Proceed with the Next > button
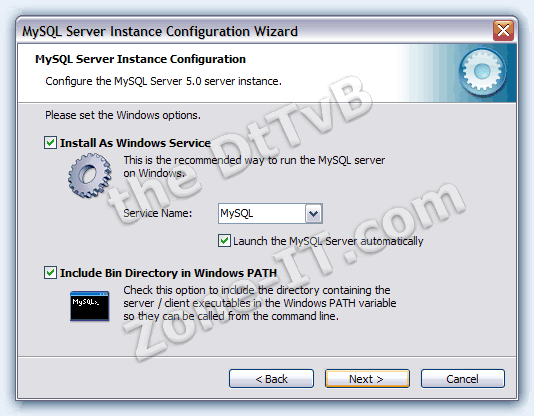534x416 pixels. click(x=367, y=379)
